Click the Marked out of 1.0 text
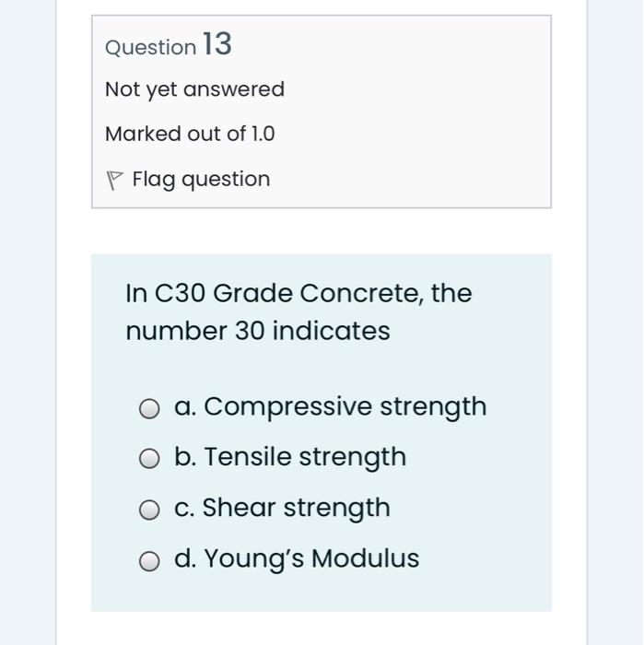The height and width of the screenshot is (645, 644). point(190,134)
